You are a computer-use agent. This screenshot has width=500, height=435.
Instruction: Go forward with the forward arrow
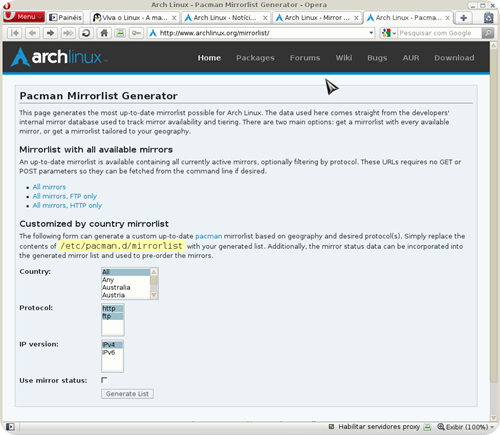click(x=50, y=33)
